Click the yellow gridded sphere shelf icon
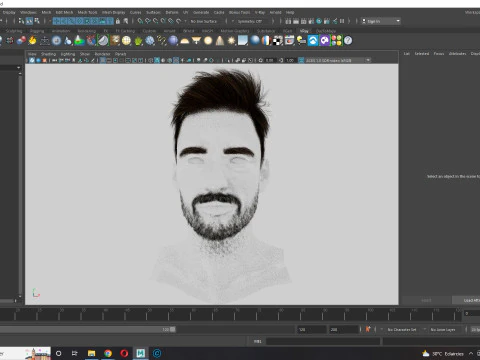The height and width of the screenshot is (360, 480). (126, 41)
